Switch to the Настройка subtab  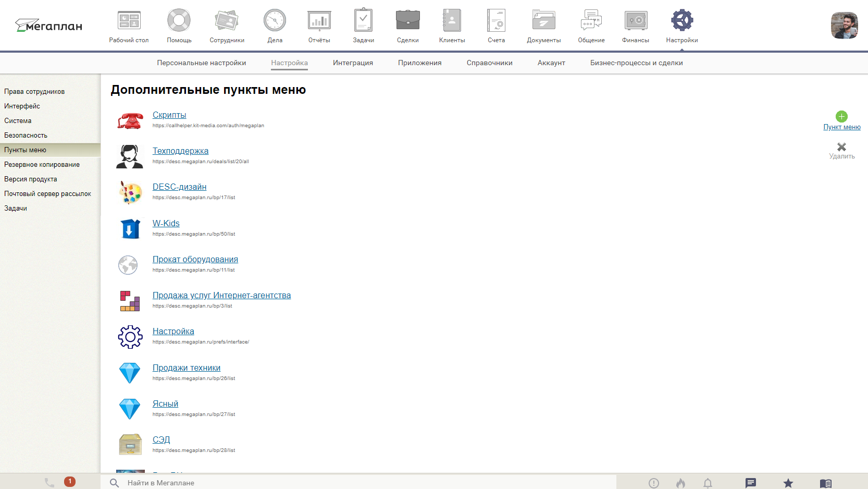(x=289, y=63)
